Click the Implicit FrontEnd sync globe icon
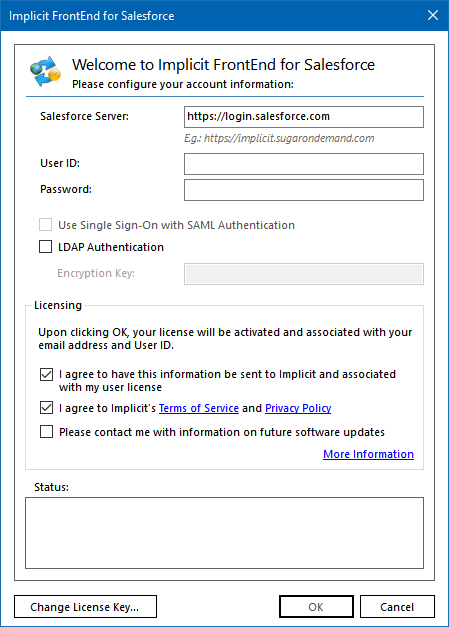This screenshot has height=627, width=449. point(45,71)
